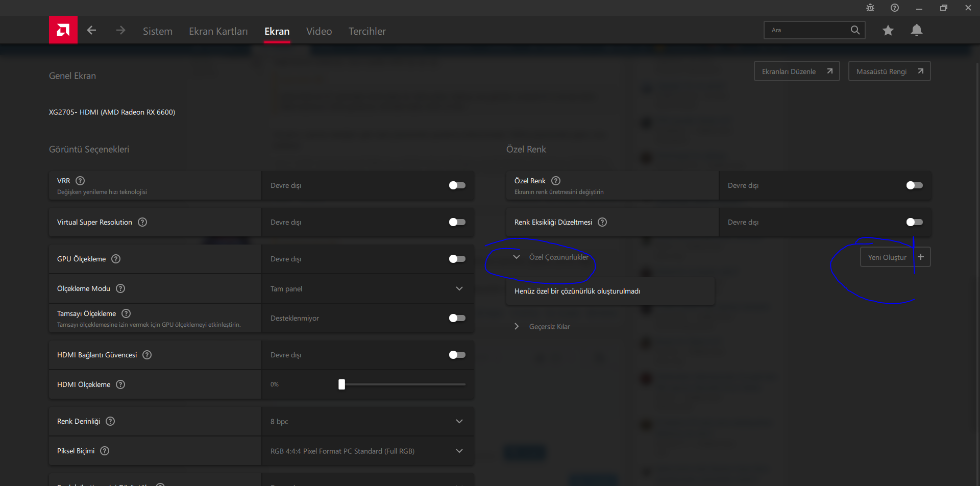Open help question mark in title bar
Image resolution: width=980 pixels, height=486 pixels.
click(895, 8)
